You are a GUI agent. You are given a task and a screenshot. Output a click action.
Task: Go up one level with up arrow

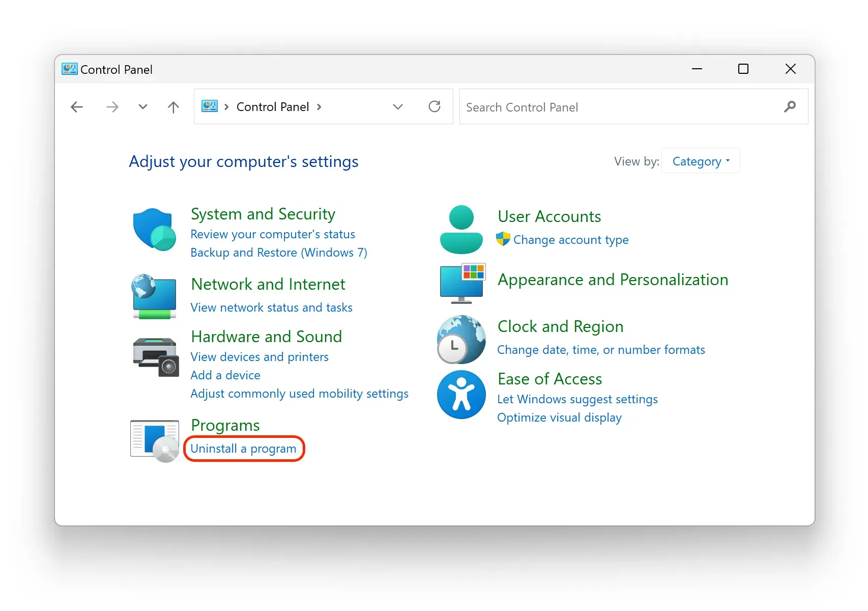point(173,107)
